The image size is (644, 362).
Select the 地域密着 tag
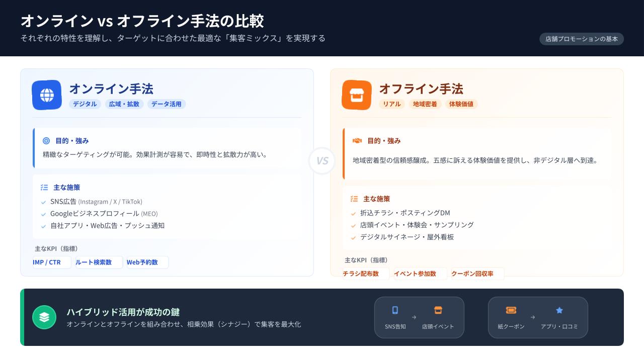[425, 104]
